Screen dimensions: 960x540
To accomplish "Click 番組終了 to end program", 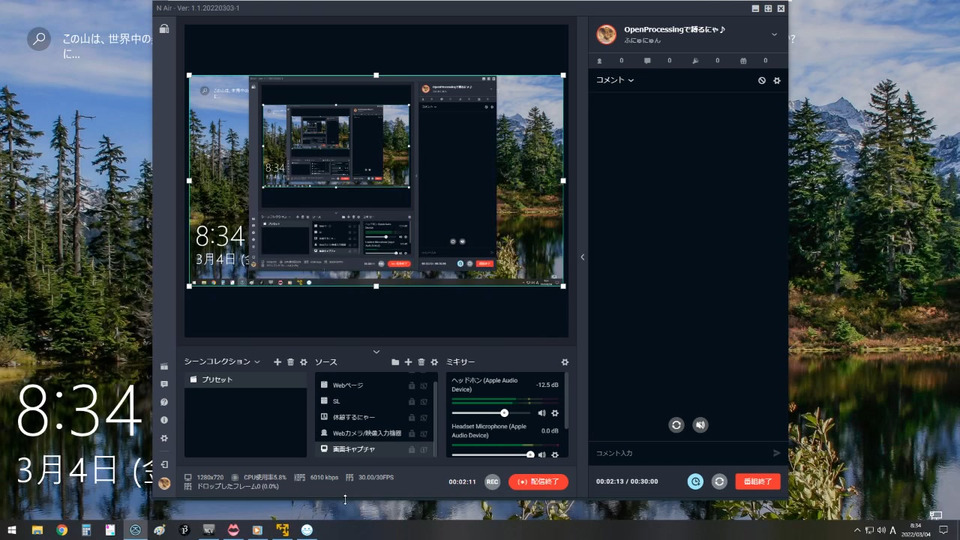I will [758, 481].
